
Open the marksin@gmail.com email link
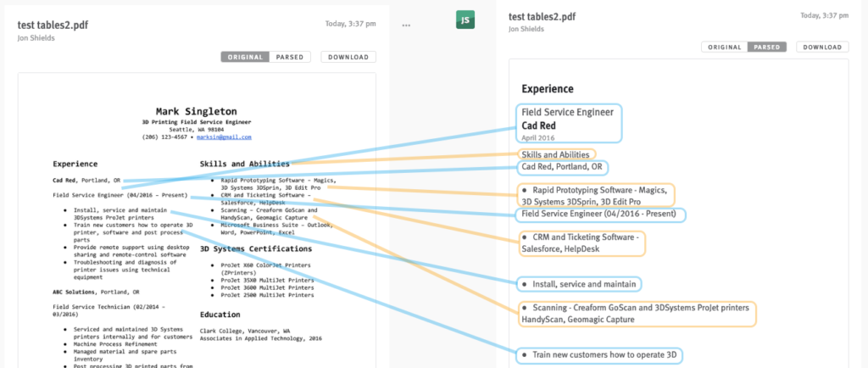coord(224,137)
